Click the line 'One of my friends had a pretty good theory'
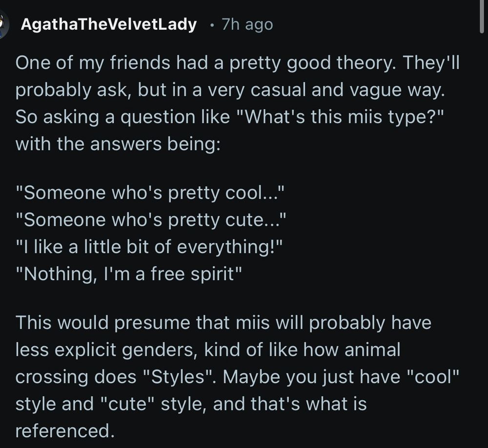 point(205,63)
